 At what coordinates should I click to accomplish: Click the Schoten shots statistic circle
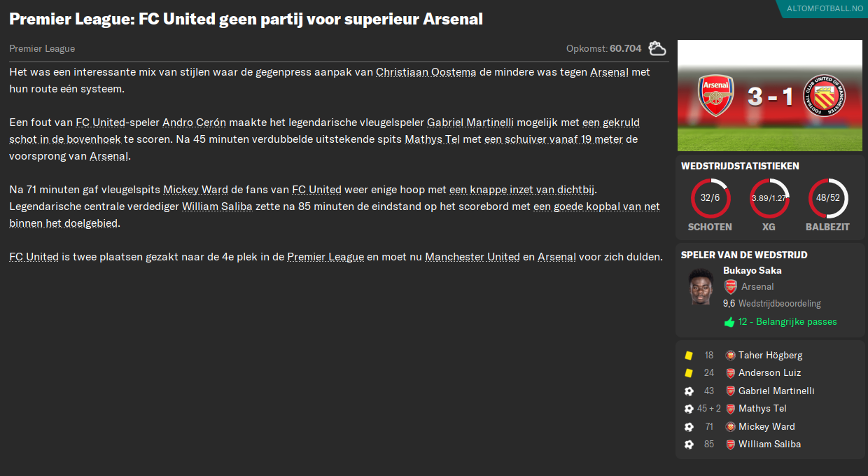pyautogui.click(x=710, y=197)
